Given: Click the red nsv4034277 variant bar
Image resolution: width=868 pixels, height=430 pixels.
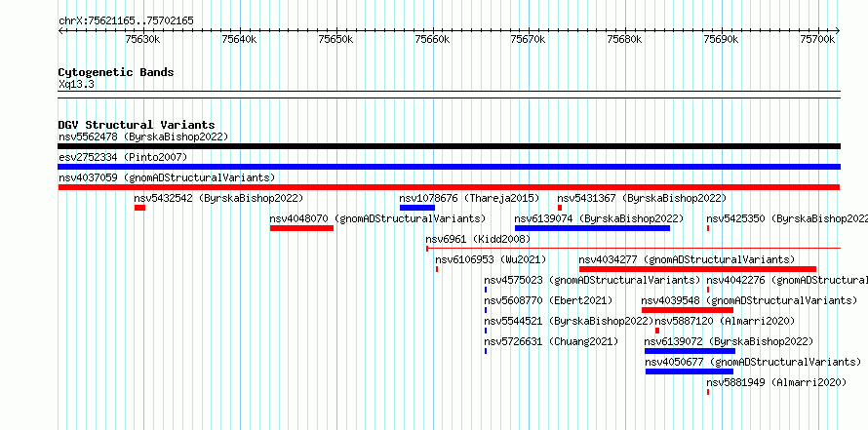Looking at the screenshot, I should coord(697,269).
